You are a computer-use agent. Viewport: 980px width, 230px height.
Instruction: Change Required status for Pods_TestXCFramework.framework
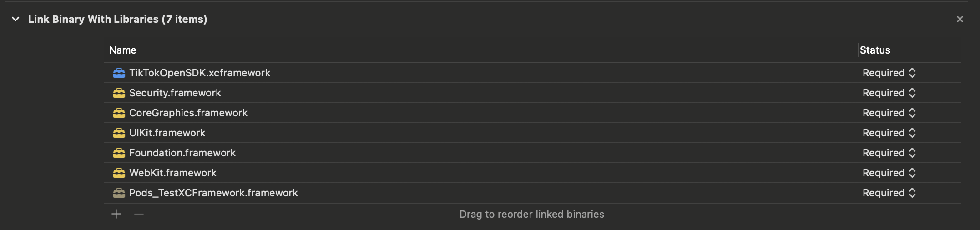point(889,193)
